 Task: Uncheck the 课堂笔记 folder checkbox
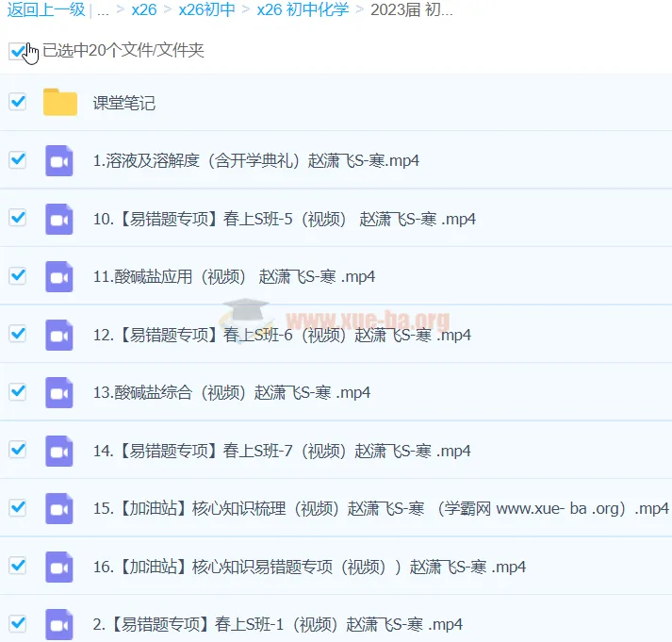click(x=18, y=102)
